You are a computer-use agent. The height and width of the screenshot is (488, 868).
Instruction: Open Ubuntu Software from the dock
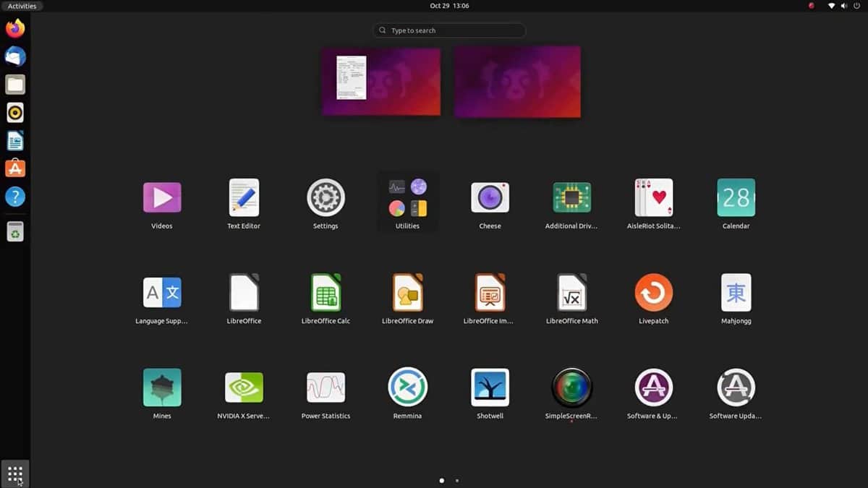15,168
